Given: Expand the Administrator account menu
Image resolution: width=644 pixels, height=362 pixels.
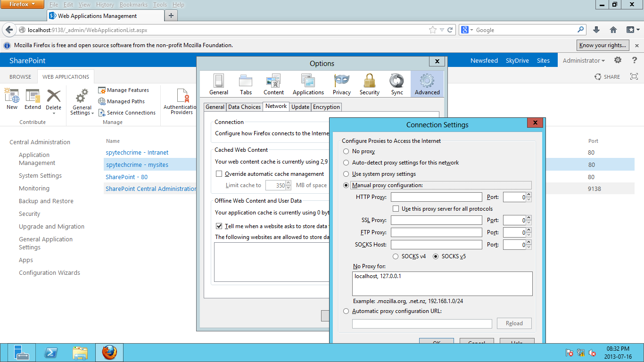Looking at the screenshot, I should point(584,60).
